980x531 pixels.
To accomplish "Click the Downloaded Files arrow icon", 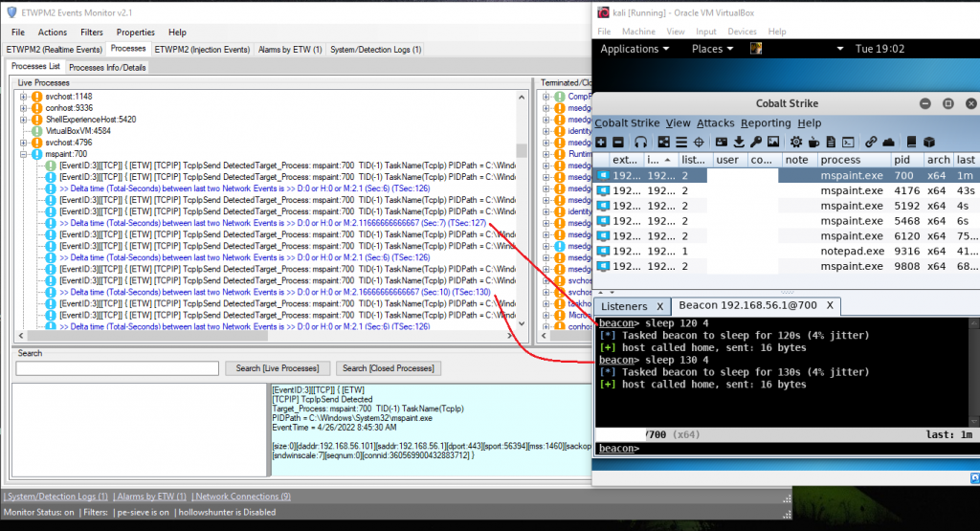I will click(739, 142).
